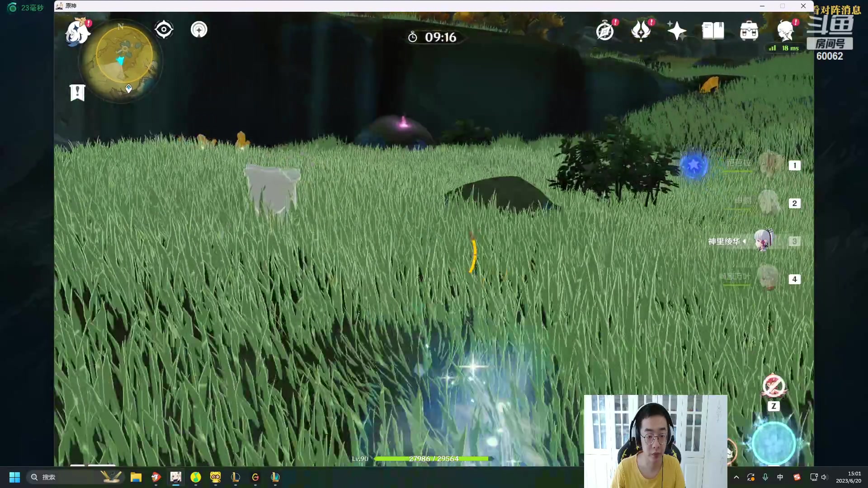
Task: Expand the system tray hidden icons chevron
Action: [x=736, y=477]
